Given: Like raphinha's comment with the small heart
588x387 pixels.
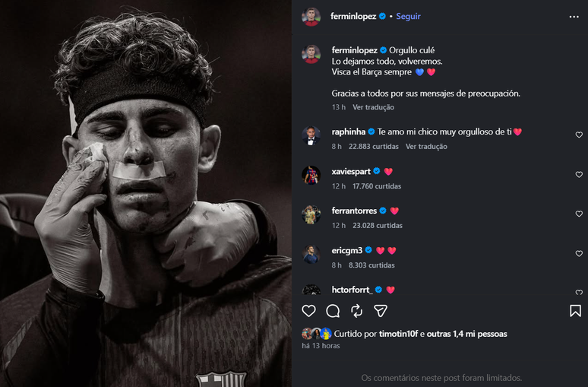Looking at the screenshot, I should [579, 135].
